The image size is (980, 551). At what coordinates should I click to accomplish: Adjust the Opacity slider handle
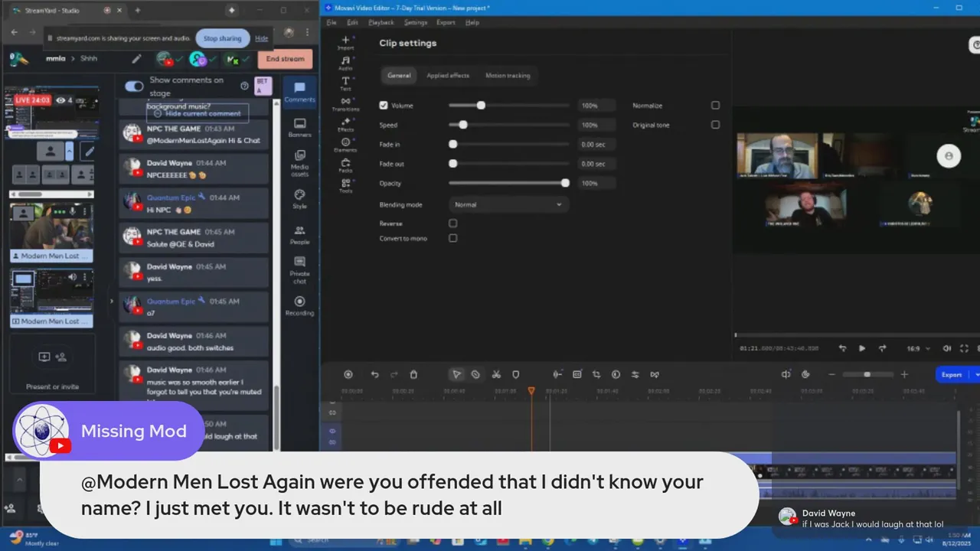[x=565, y=183]
